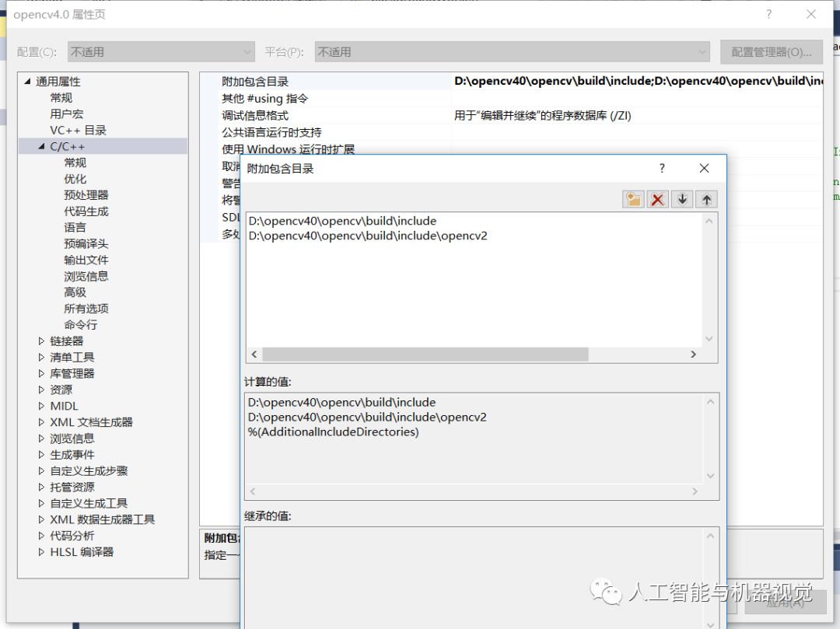Expand the XML 文档生成器 node
Image resolution: width=840 pixels, height=629 pixels.
[x=42, y=422]
